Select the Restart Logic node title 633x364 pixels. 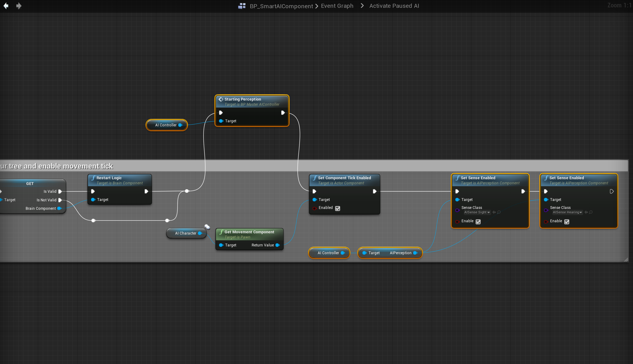tap(109, 178)
